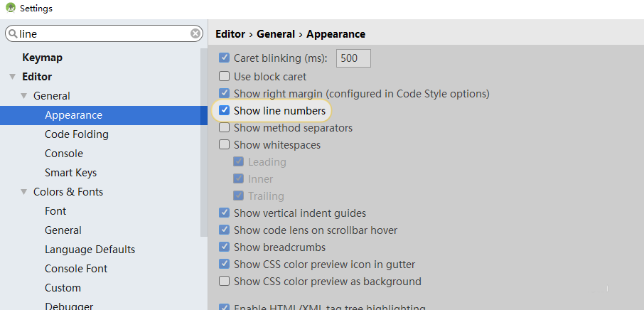
Task: Clear the search field text
Action: pyautogui.click(x=195, y=33)
